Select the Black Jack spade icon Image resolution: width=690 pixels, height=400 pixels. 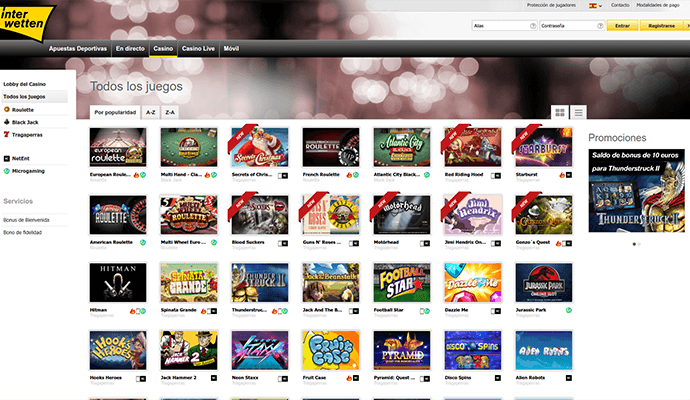pos(5,121)
